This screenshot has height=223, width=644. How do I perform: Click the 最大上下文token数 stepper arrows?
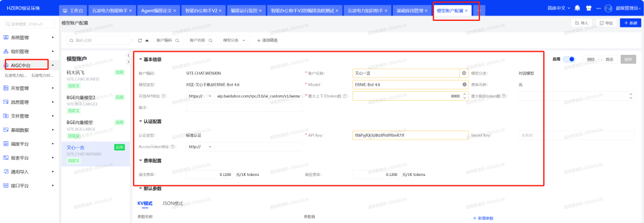point(465,96)
